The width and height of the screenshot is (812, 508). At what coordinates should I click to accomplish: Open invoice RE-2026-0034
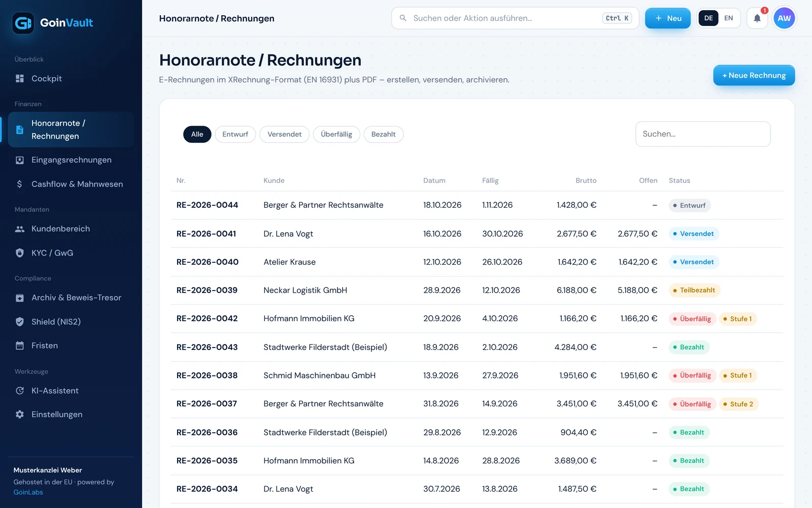pos(207,489)
